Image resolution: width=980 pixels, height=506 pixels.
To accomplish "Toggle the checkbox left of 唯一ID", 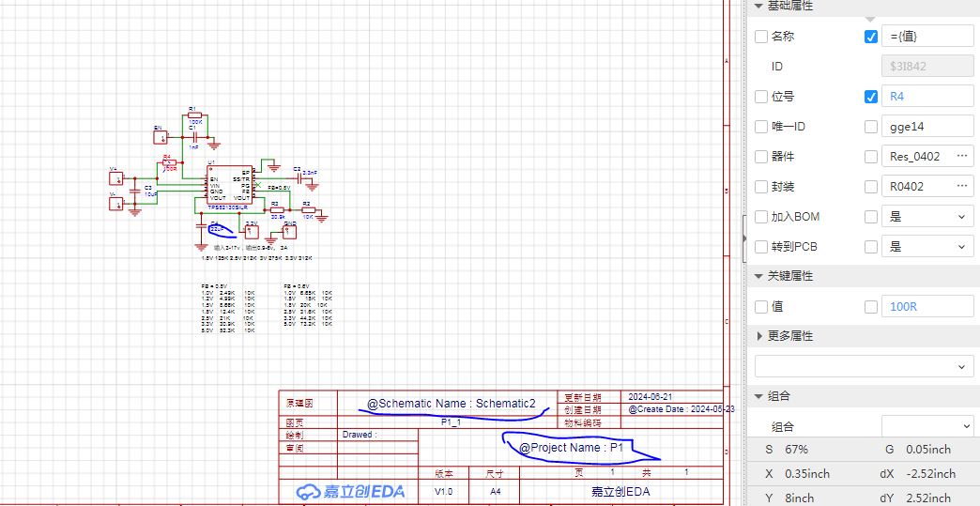I will [760, 127].
